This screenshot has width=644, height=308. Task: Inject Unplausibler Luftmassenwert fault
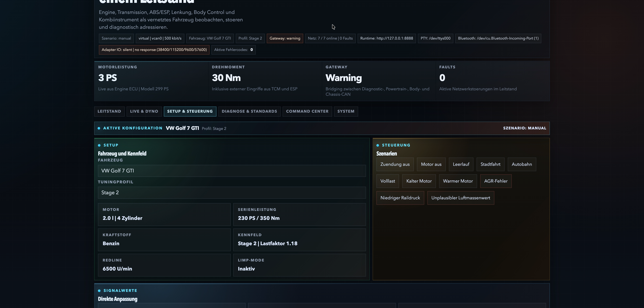pyautogui.click(x=461, y=198)
